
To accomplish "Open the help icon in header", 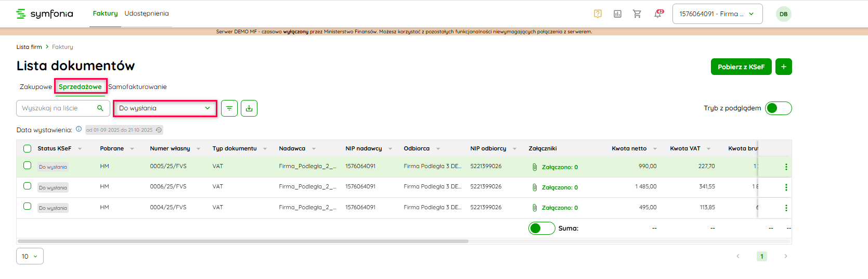I will (x=598, y=14).
